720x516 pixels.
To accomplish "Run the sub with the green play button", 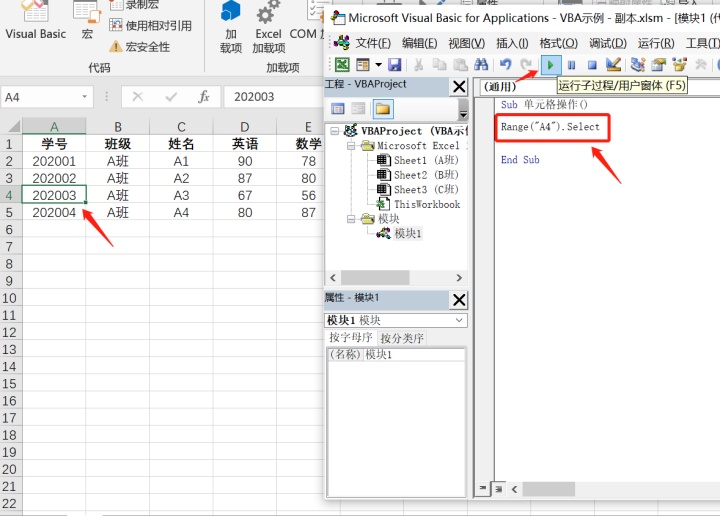I will click(551, 65).
